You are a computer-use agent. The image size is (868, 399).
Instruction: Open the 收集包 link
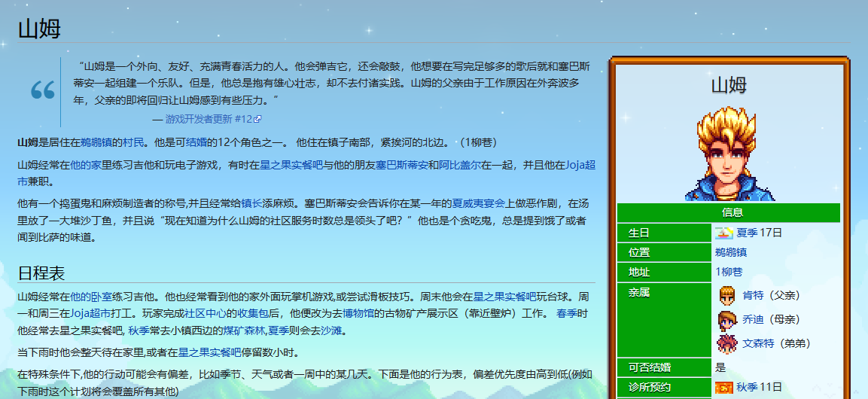pos(253,313)
